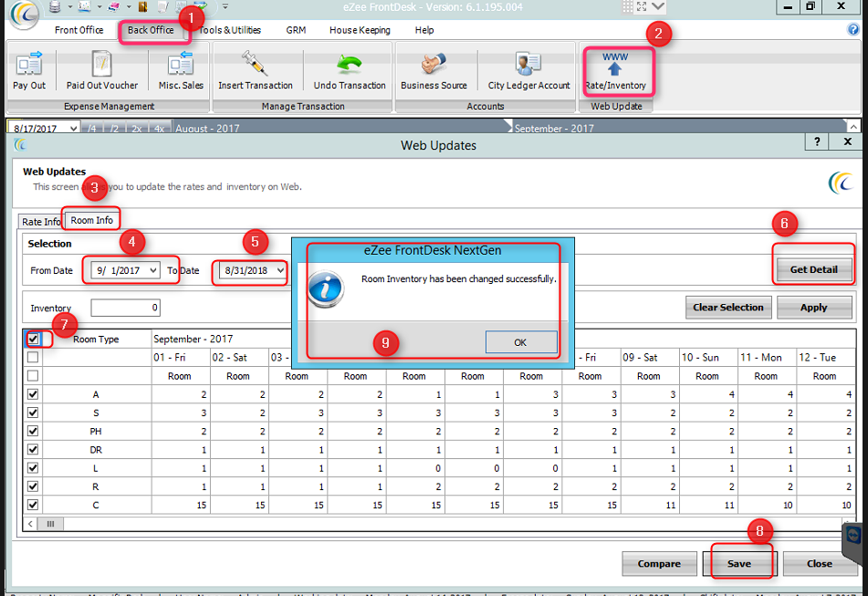This screenshot has height=596, width=868.
Task: Click the Compare button
Action: click(659, 563)
